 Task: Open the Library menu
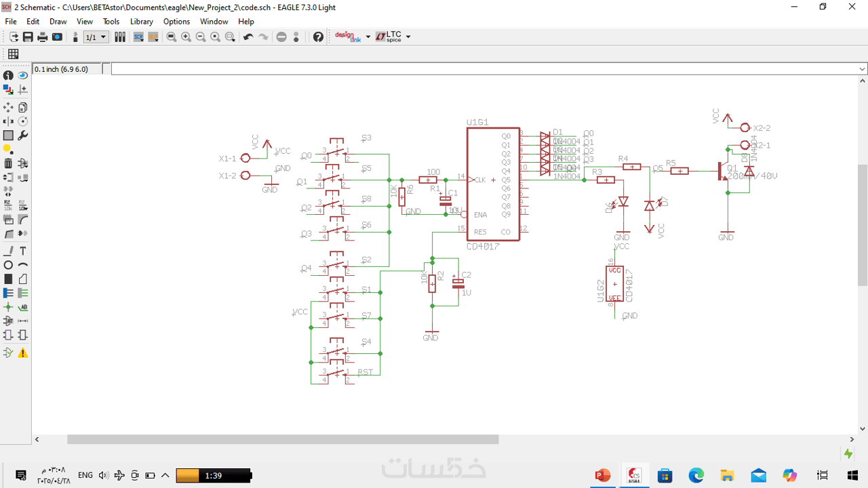(x=142, y=22)
